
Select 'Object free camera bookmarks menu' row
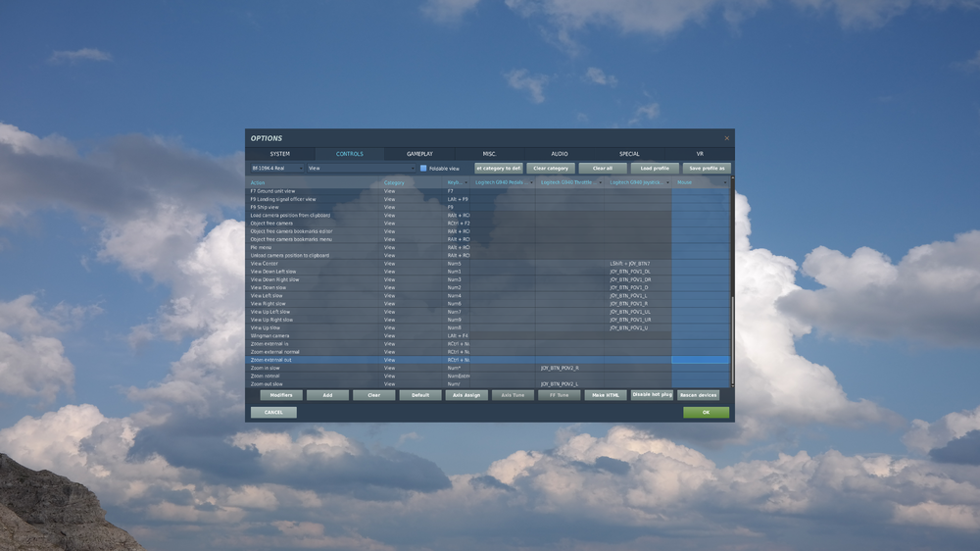[x=488, y=239]
